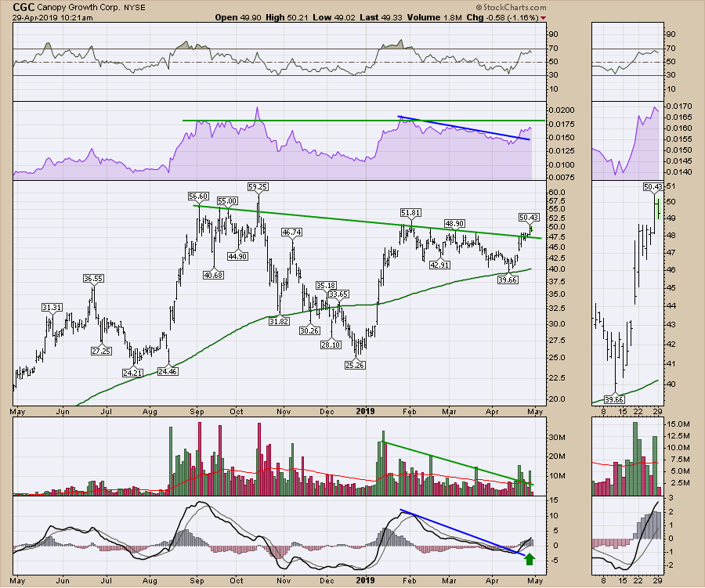The image size is (705, 588).
Task: Click the 36.55 price label
Action: coord(93,278)
